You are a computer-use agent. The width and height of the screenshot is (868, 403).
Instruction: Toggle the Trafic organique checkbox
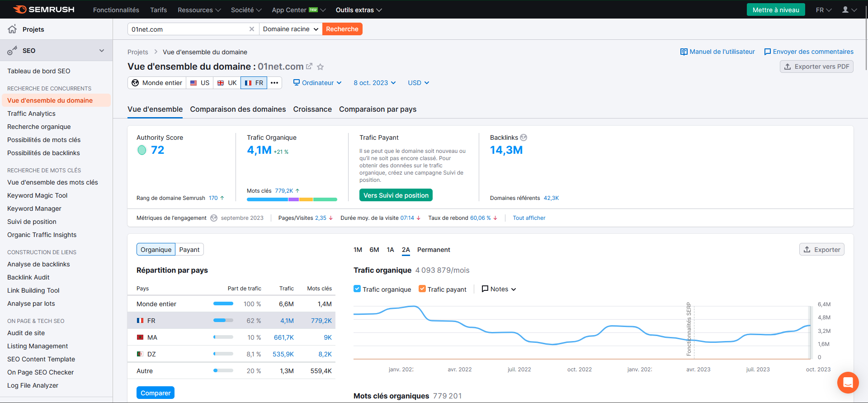pos(357,289)
